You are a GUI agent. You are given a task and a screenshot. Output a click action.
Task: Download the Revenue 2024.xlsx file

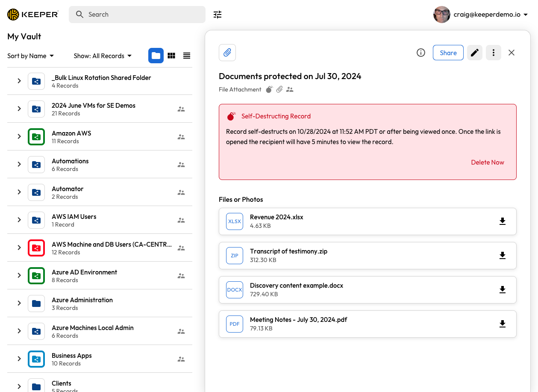[503, 221]
